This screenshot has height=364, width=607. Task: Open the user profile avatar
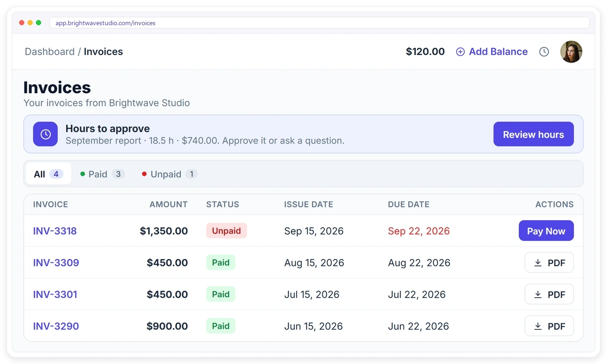[x=571, y=52]
